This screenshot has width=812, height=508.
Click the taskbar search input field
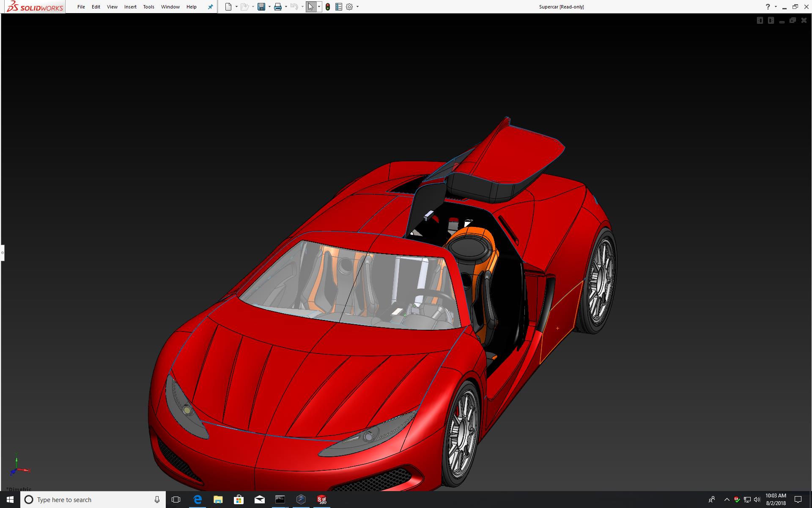[91, 500]
